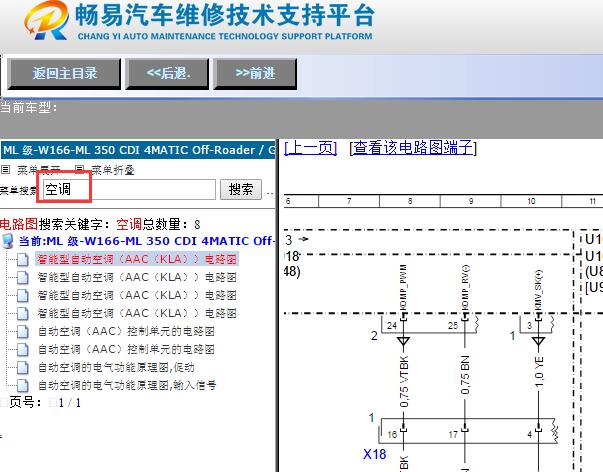Click pin 25 in the circuit diagram

453,326
